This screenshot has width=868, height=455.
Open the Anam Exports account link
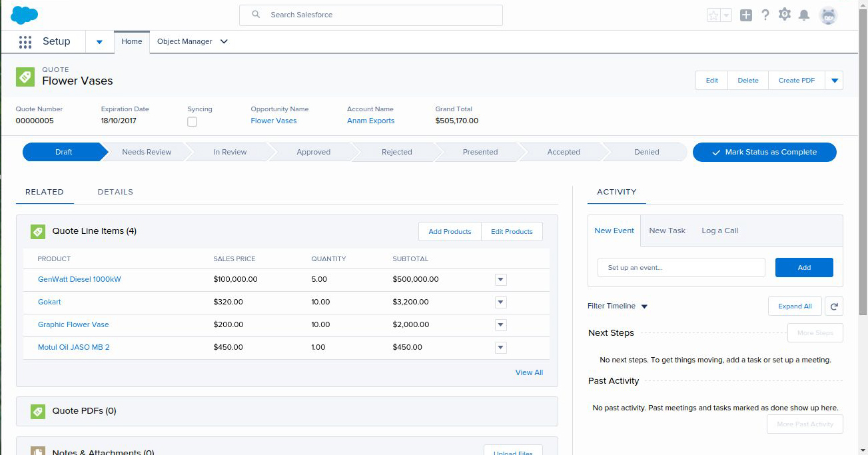tap(371, 121)
